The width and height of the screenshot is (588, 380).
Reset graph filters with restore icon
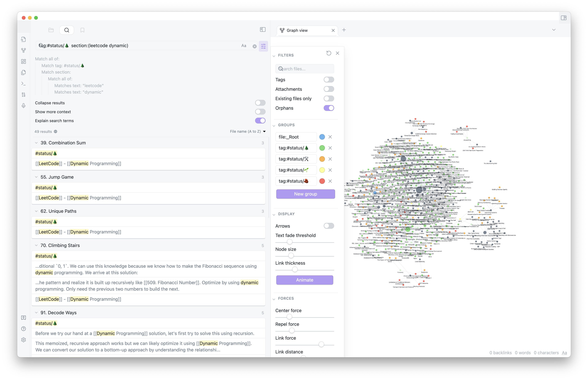tap(329, 53)
